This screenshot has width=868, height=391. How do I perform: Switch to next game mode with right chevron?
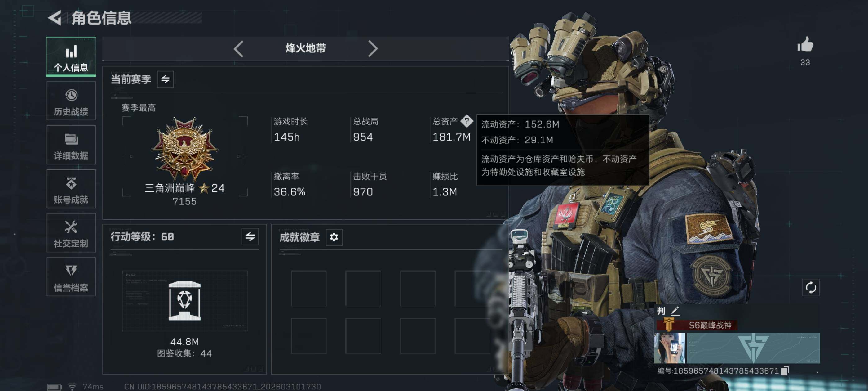point(372,49)
